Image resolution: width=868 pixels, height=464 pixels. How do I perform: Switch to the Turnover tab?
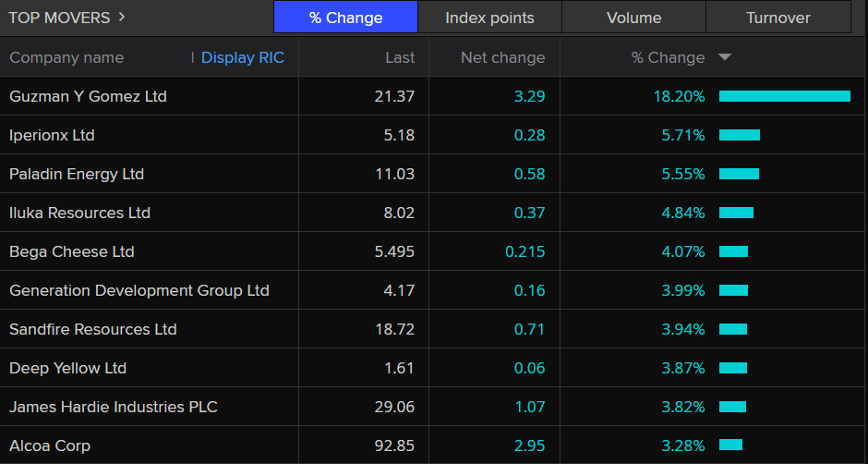click(778, 18)
